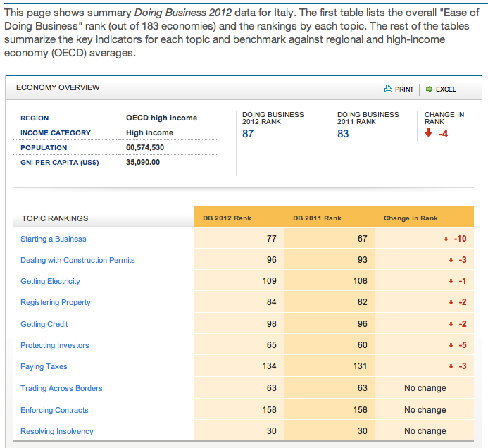488x448 pixels.
Task: Click the GNI per capita value 35,090.00
Action: pyautogui.click(x=143, y=162)
